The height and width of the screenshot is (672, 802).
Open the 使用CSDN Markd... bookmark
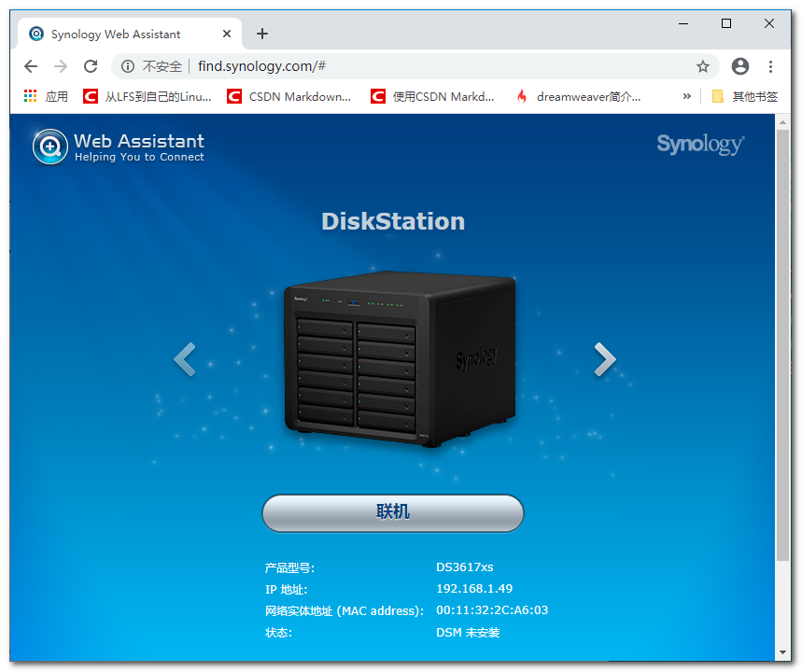pos(432,96)
